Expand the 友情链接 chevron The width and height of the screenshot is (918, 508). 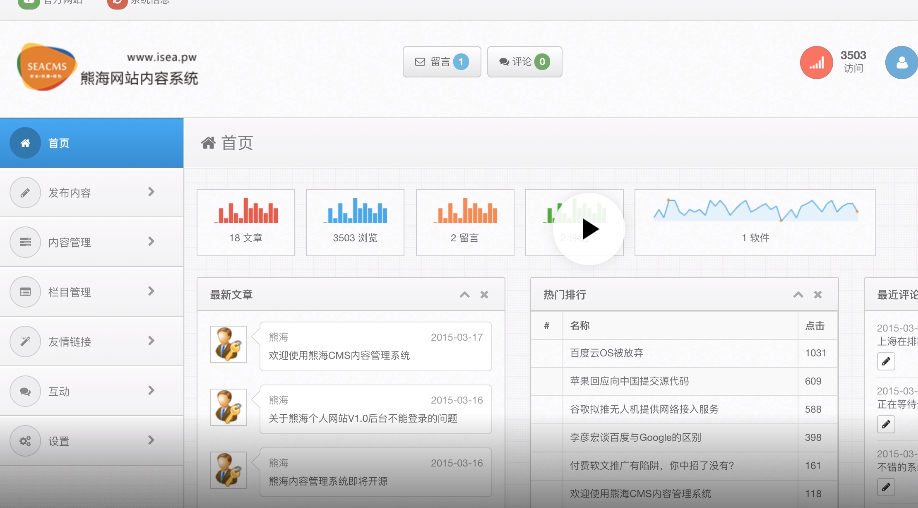click(x=152, y=341)
